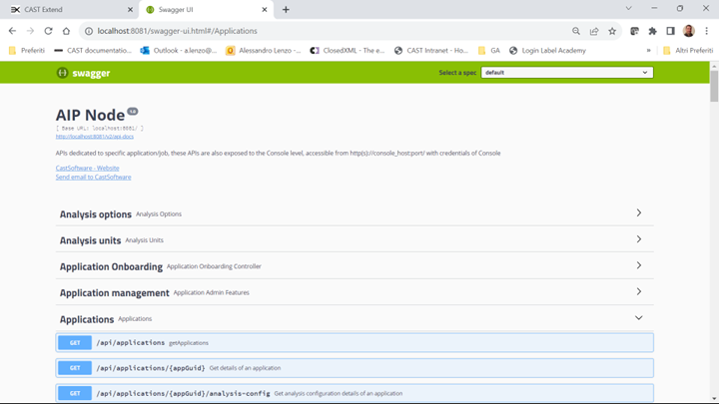Toggle the browser side panel icon
Screen dimensions: 719x404
[670, 31]
